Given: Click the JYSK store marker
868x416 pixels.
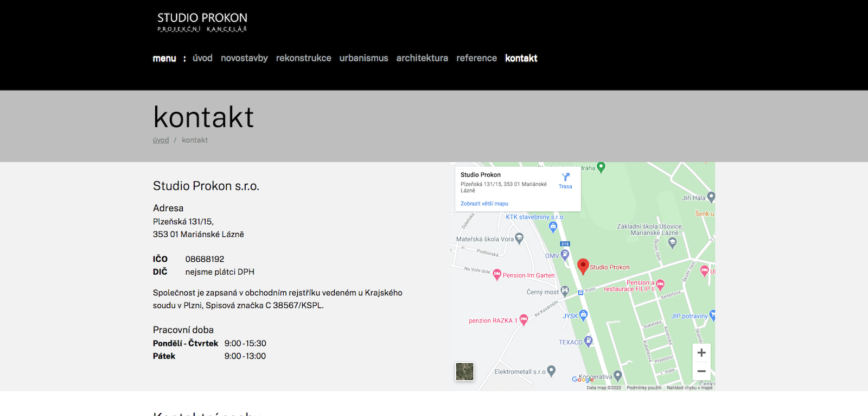Looking at the screenshot, I should [x=583, y=314].
